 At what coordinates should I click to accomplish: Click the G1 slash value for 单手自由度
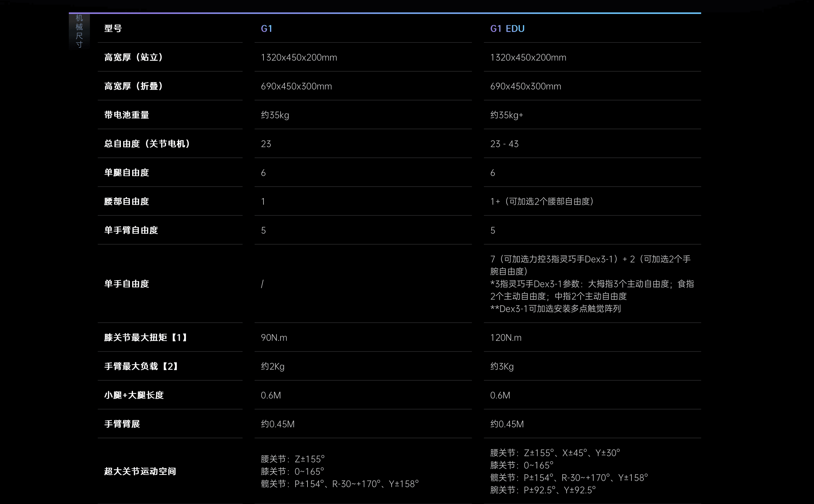click(x=262, y=284)
